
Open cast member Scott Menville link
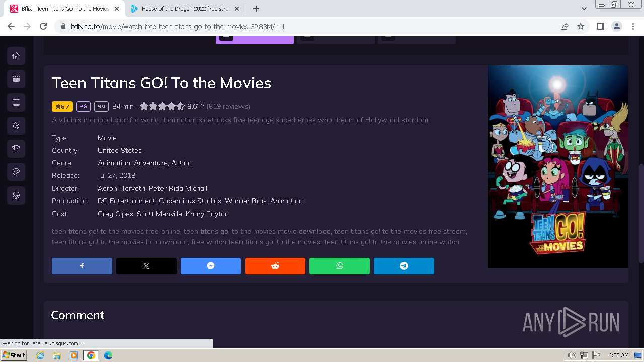pos(159,214)
